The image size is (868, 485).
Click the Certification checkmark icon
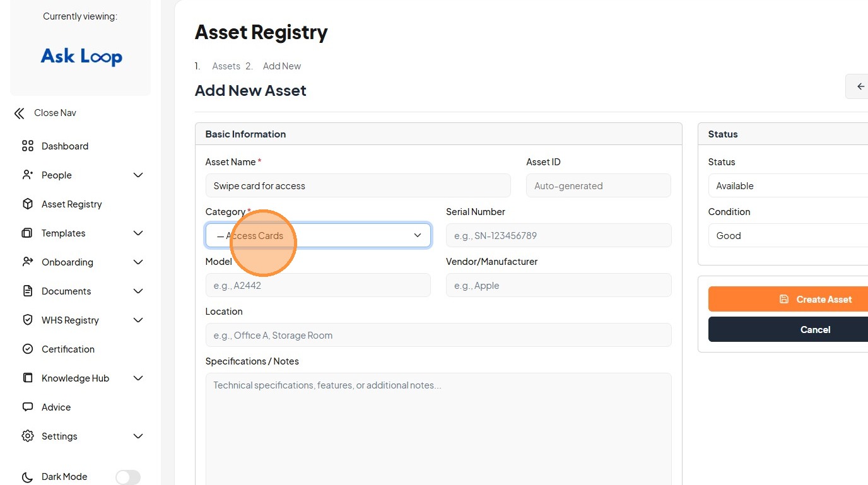[x=27, y=349]
